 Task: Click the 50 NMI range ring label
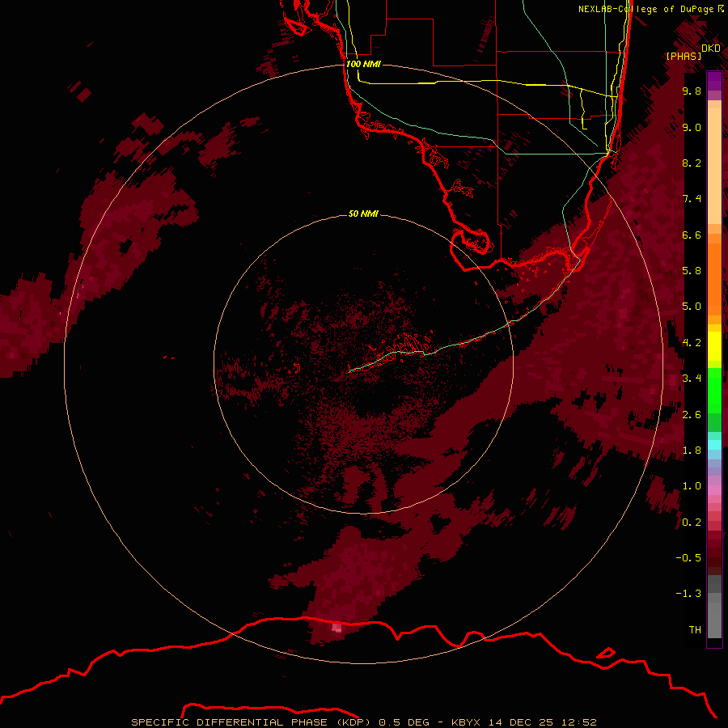363,214
